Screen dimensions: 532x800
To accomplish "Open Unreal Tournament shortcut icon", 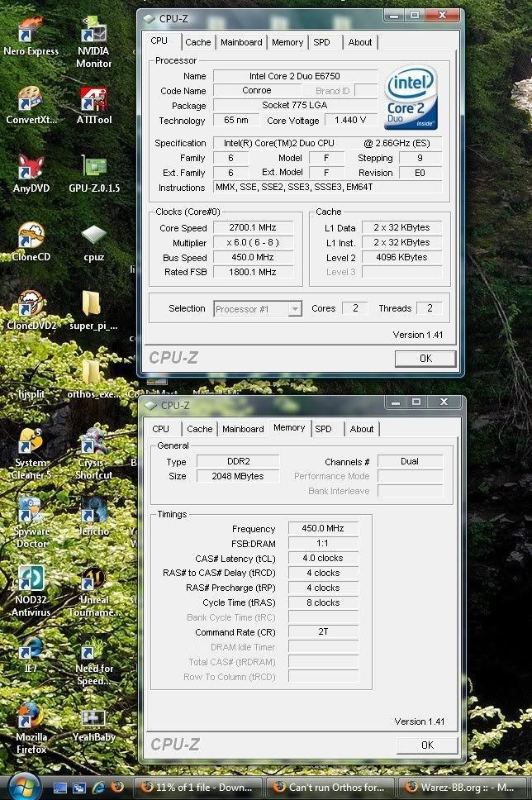I will [94, 590].
